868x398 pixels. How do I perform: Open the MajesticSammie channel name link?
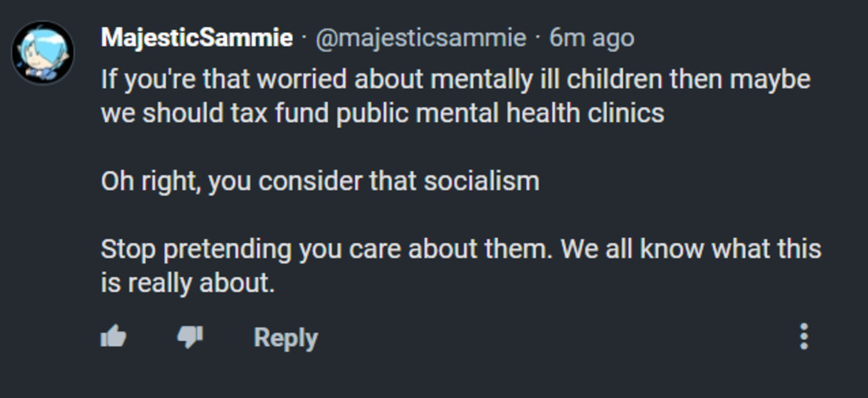coord(197,38)
